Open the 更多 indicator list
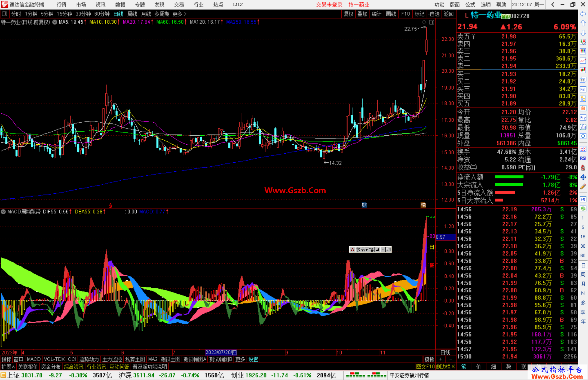This screenshot has width=588, height=380. pos(240,359)
